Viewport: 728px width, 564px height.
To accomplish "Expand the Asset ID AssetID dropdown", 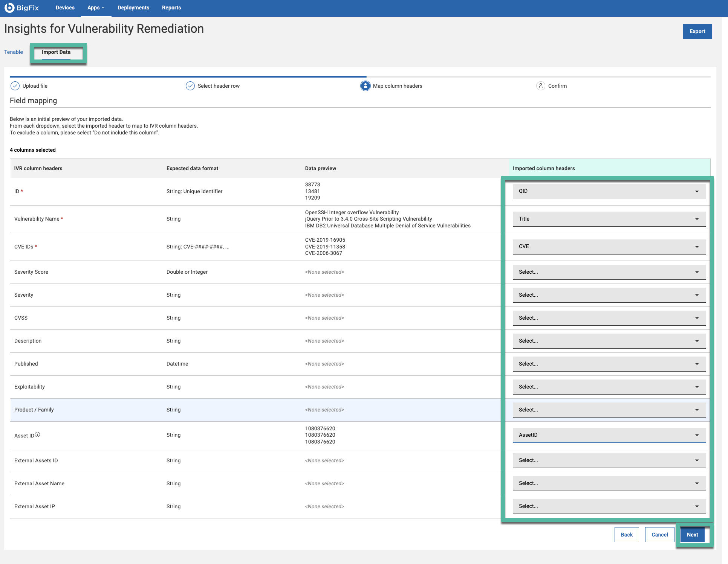I will [609, 435].
